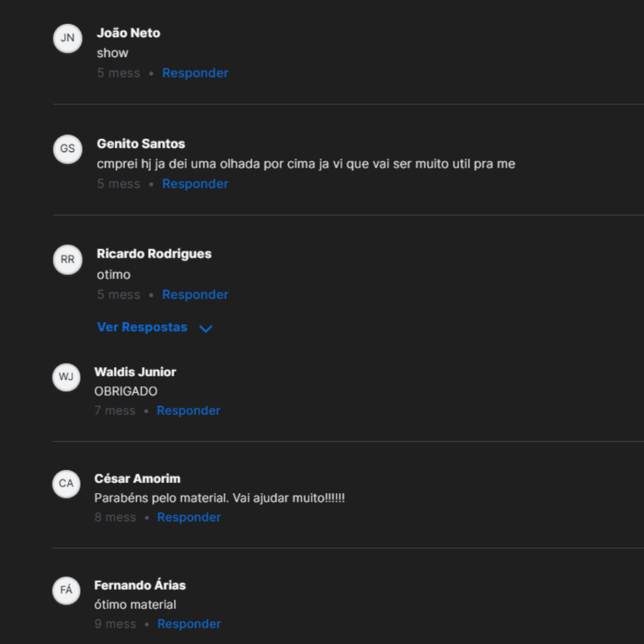Click João Neto's JN avatar icon
The width and height of the screenshot is (644, 644).
pos(67,38)
